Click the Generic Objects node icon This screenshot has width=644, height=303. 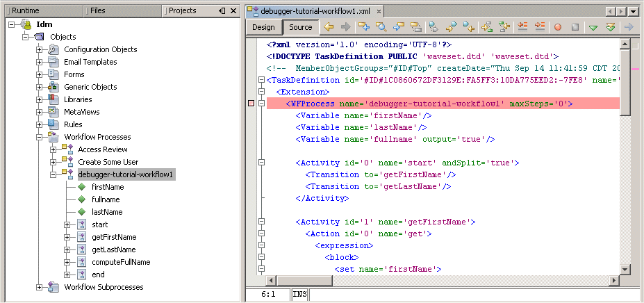(x=53, y=87)
